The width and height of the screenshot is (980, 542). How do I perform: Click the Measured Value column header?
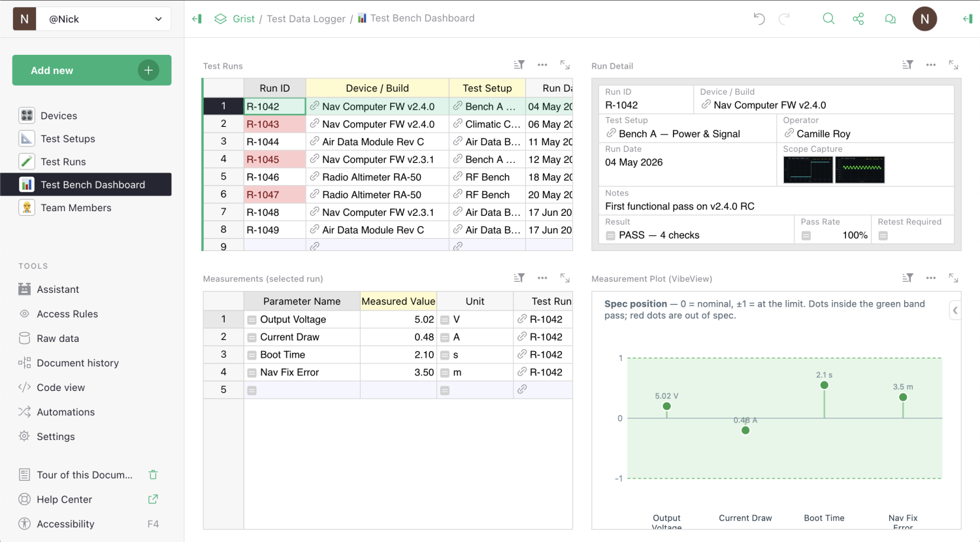tap(399, 301)
